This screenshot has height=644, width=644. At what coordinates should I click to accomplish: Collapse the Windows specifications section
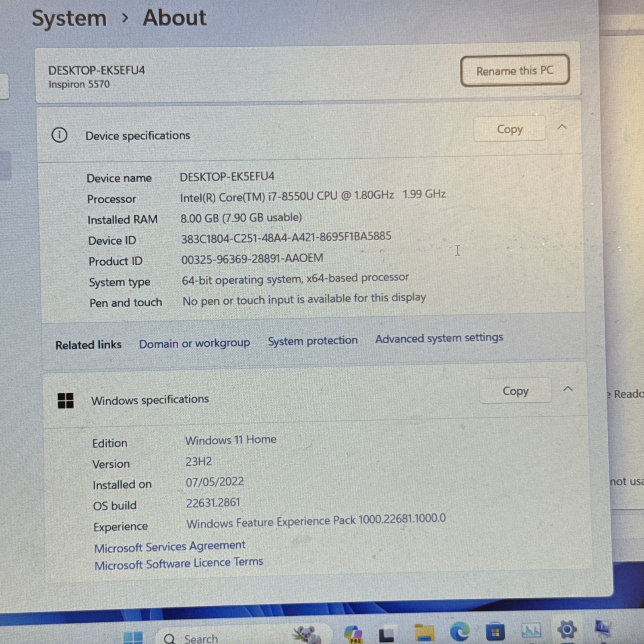568,389
